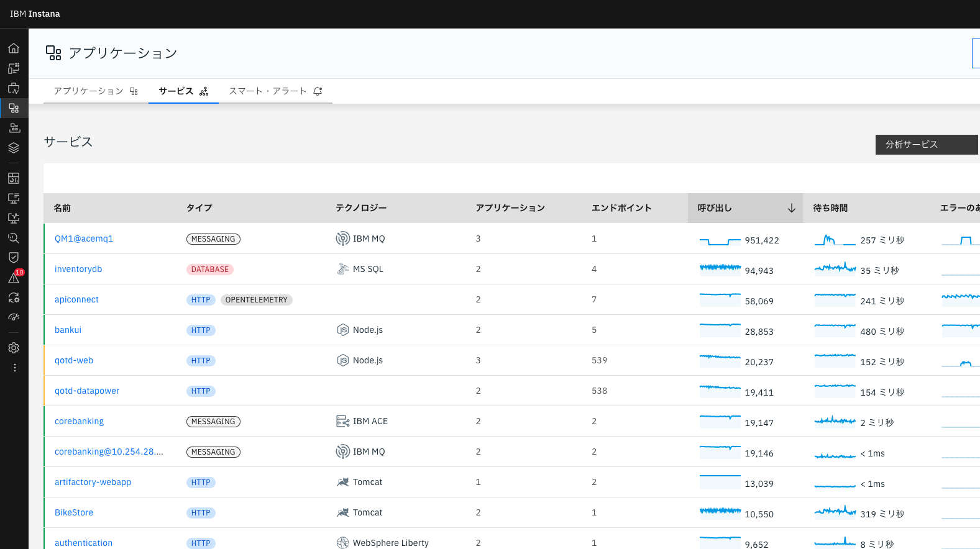Screen dimensions: 980x549
Task: Click the OPENTELEMETRY tag on apiconnect
Action: click(x=256, y=300)
